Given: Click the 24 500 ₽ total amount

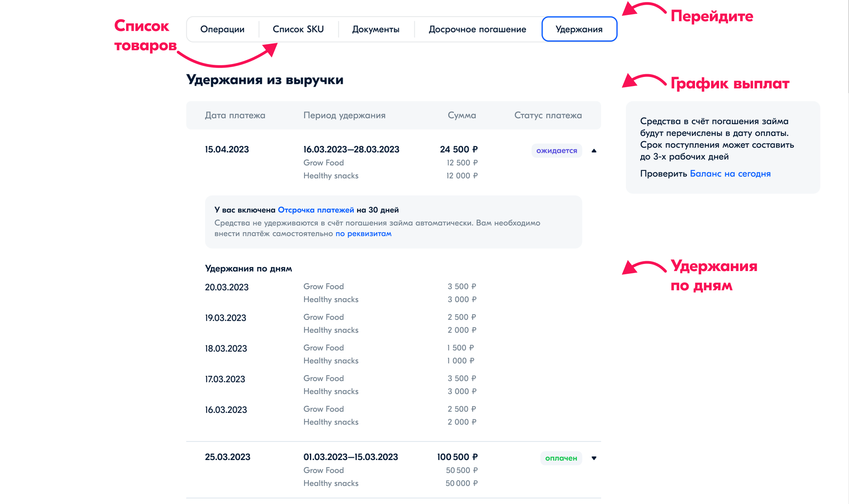Looking at the screenshot, I should pos(459,149).
